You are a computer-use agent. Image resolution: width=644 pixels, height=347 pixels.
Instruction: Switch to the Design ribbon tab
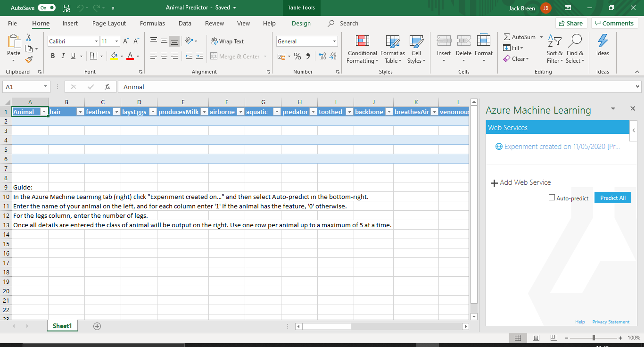301,23
